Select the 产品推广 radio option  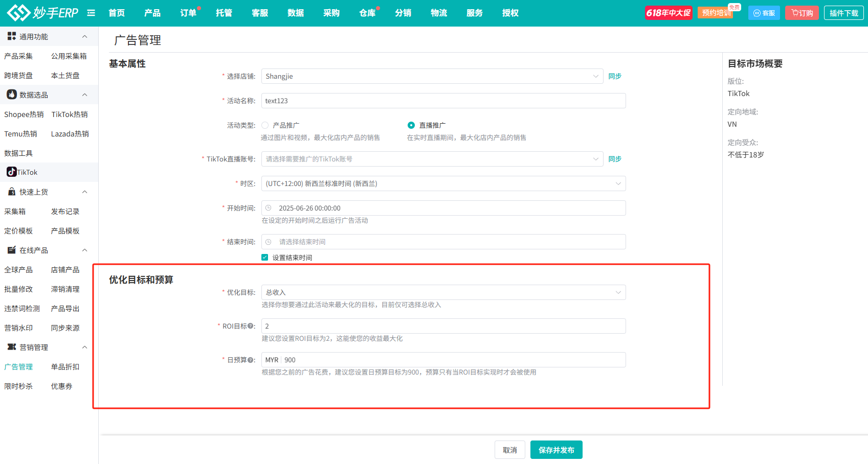click(x=265, y=125)
